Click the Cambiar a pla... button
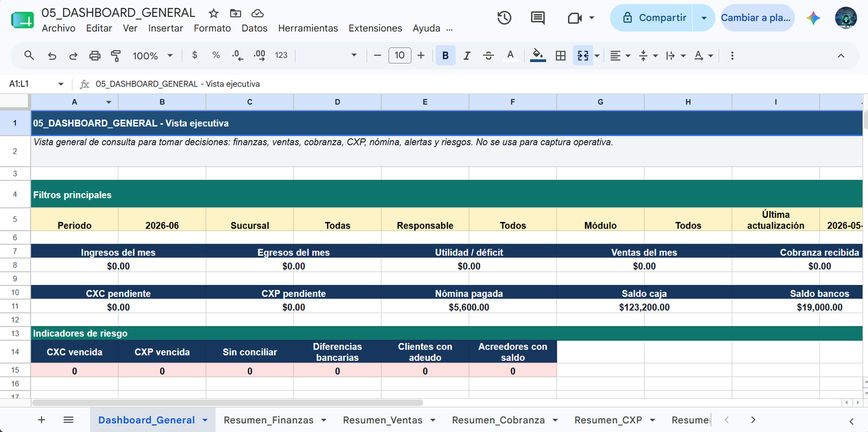This screenshot has height=432, width=868. 757,18
